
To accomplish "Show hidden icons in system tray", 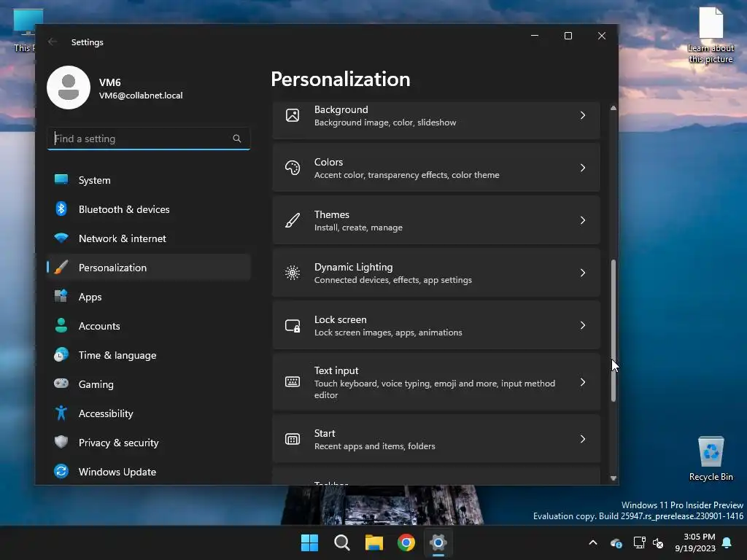I will coord(593,542).
